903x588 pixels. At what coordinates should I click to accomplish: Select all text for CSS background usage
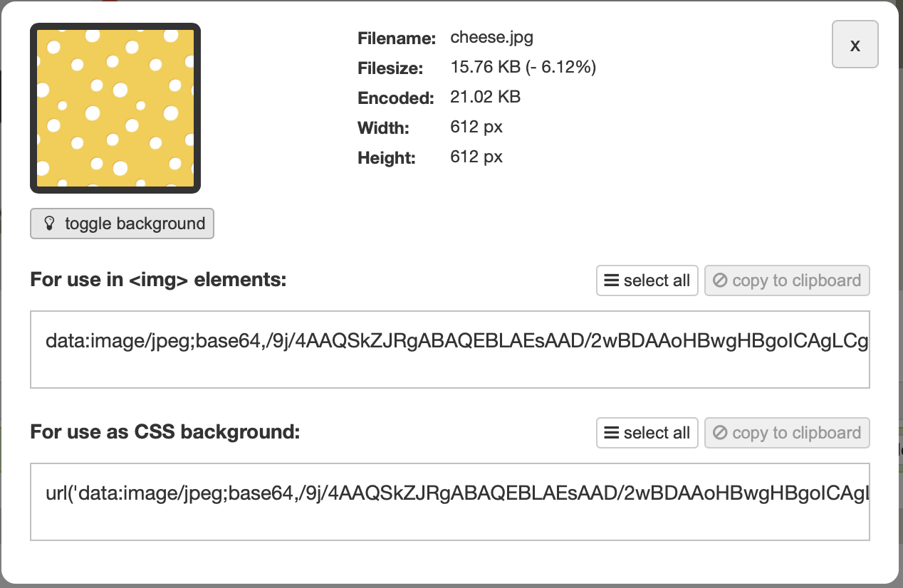[x=647, y=433]
